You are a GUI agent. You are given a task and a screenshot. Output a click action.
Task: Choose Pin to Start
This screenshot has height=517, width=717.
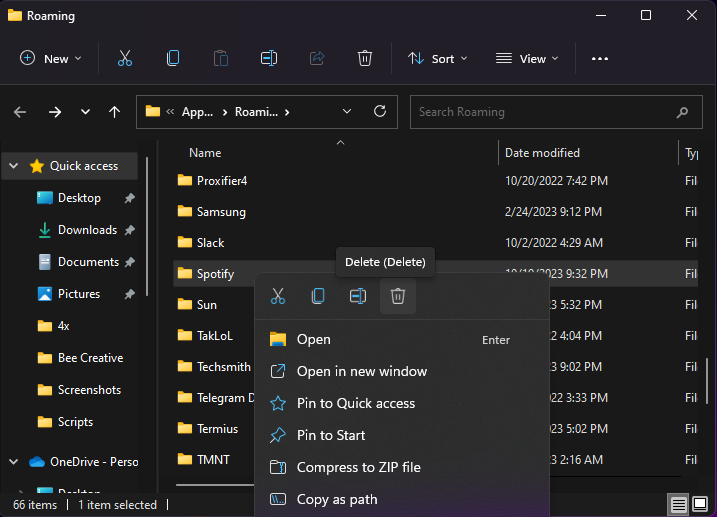[x=401, y=436]
